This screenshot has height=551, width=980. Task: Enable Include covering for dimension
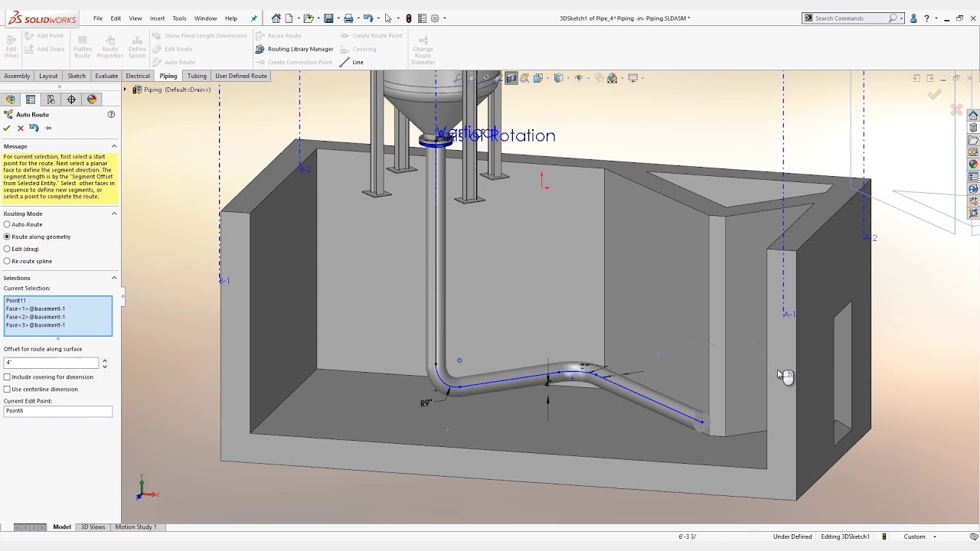coord(8,377)
